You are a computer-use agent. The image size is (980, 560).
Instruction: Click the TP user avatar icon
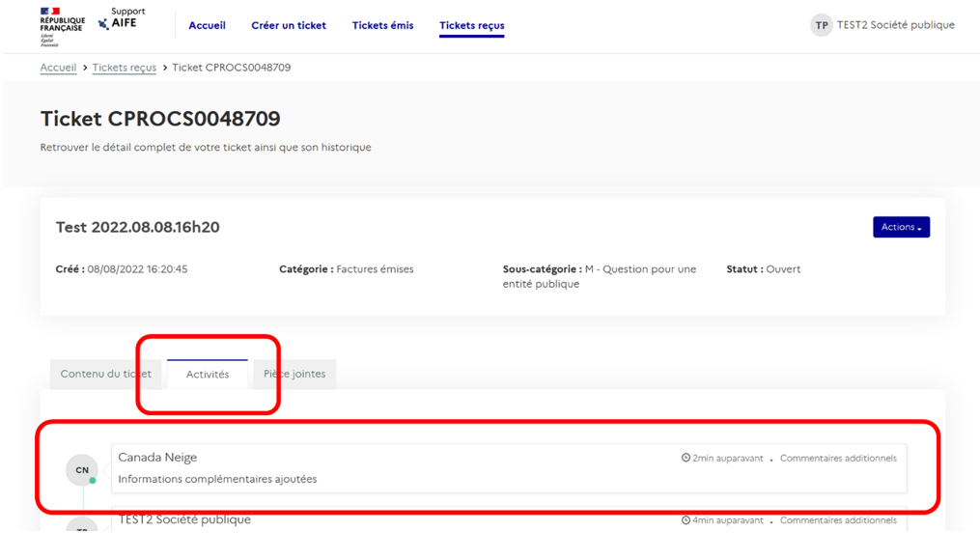pyautogui.click(x=821, y=26)
